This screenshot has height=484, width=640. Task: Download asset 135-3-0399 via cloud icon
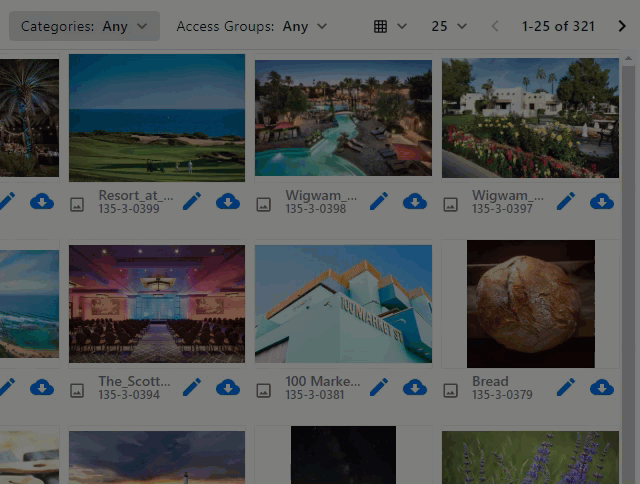pos(228,201)
